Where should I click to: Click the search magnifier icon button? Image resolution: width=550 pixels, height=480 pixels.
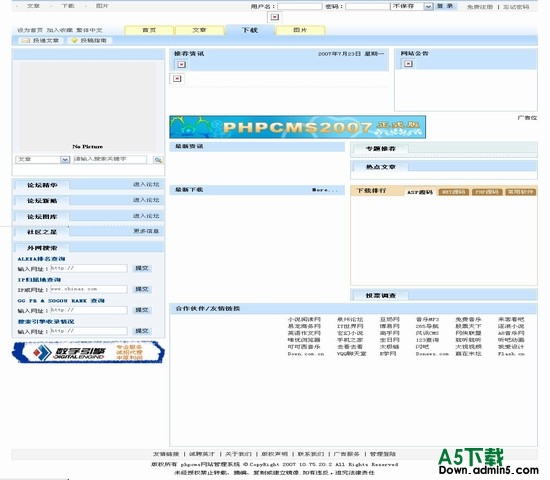[158, 160]
